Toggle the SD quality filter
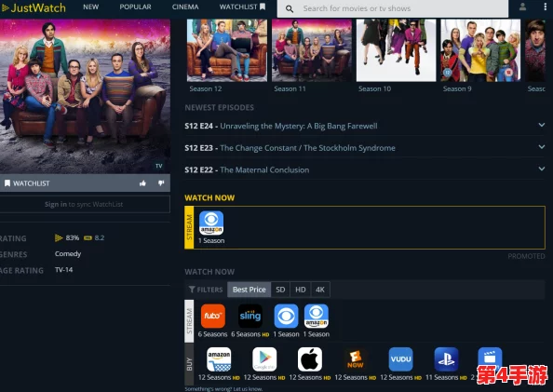The height and width of the screenshot is (392, 553). (x=280, y=290)
